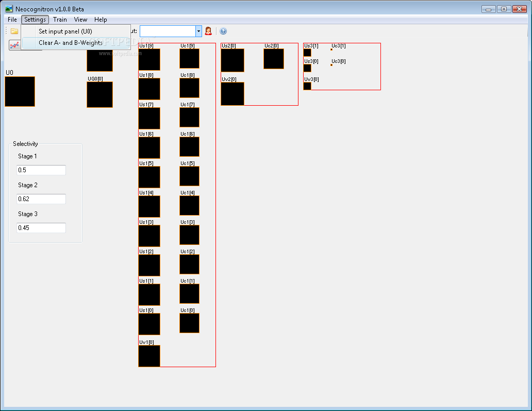
Task: Click the red person icon in toolbar
Action: pos(208,31)
